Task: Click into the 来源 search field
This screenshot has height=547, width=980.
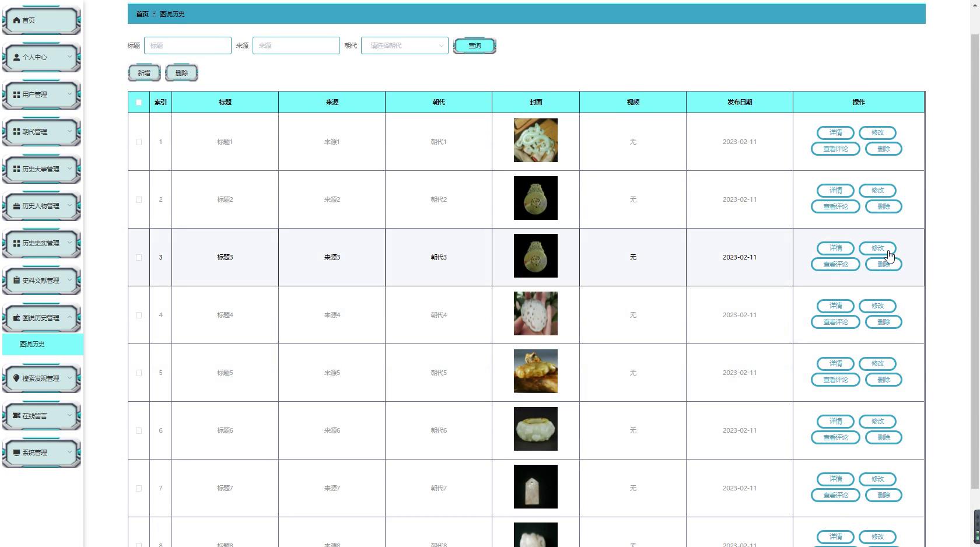Action: tap(296, 45)
